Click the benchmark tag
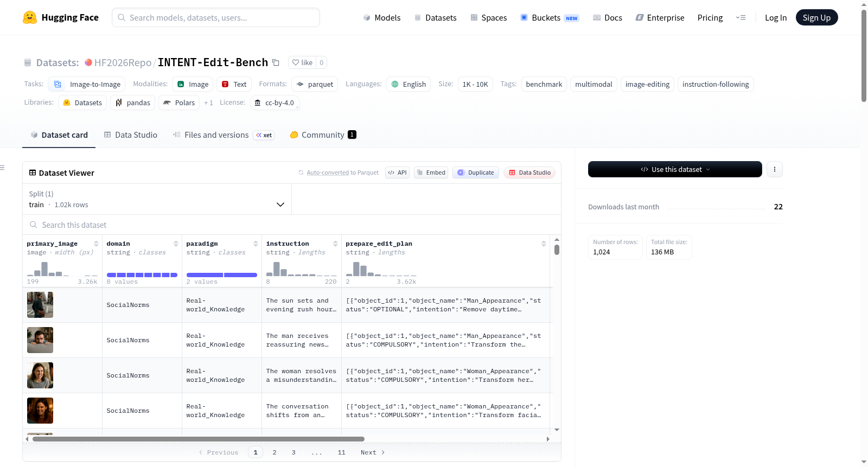 544,84
